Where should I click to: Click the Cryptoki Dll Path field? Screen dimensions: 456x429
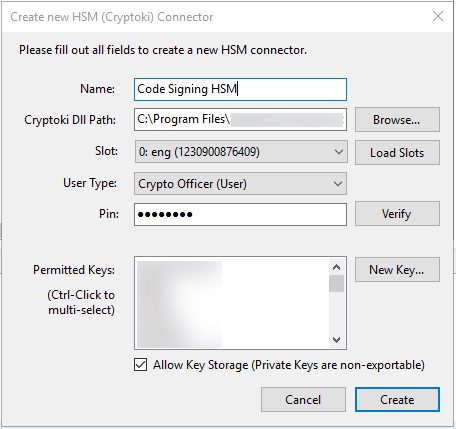tap(240, 119)
